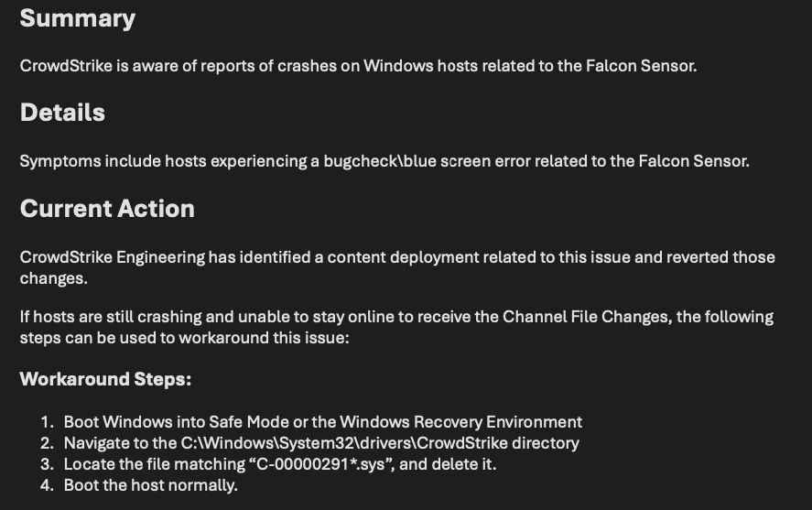Click step 1 about booting into Safe Mode
Image resolution: width=812 pixels, height=510 pixels.
coord(322,422)
